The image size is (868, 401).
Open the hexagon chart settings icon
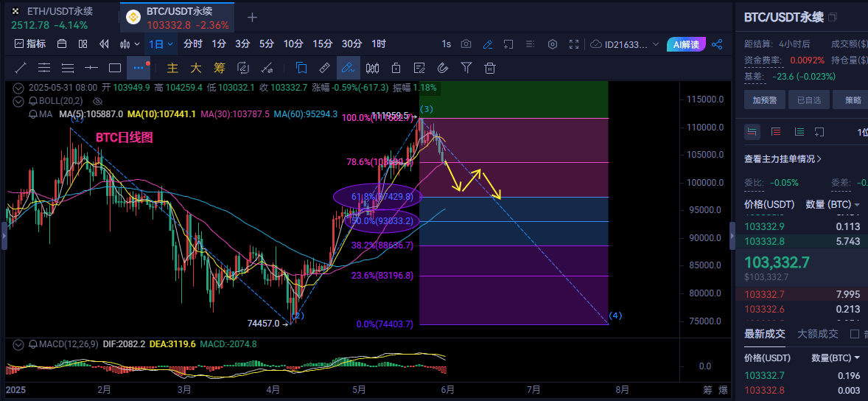pyautogui.click(x=552, y=44)
